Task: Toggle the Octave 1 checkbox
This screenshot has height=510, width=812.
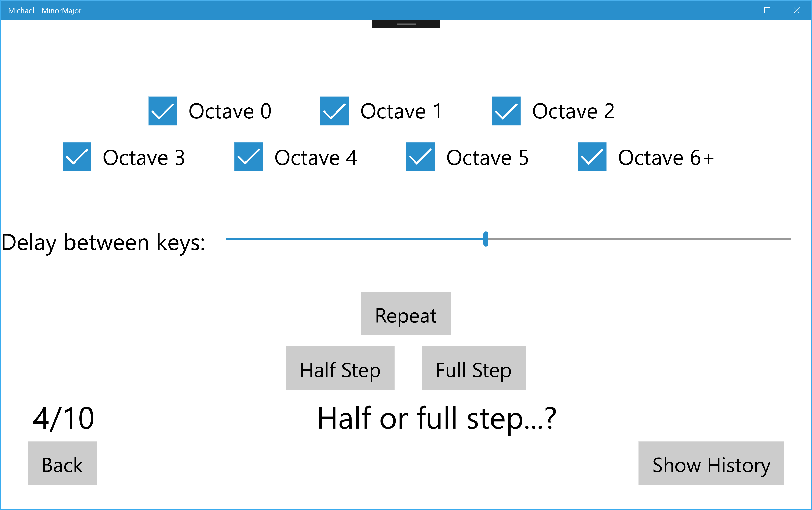Action: (x=334, y=111)
